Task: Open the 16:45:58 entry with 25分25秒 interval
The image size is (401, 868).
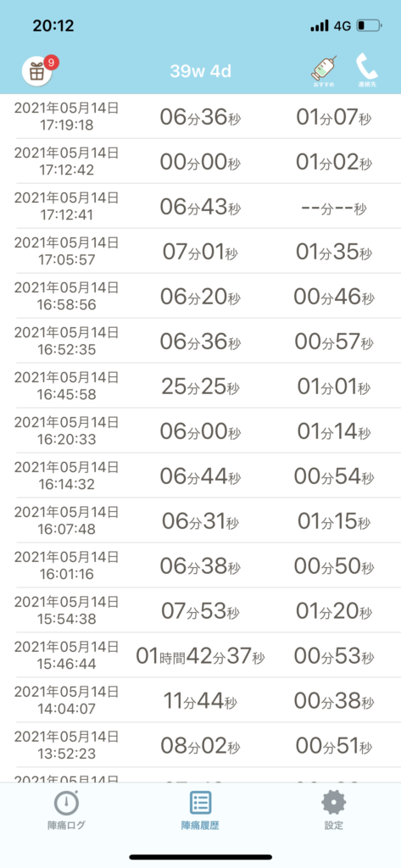Action: pyautogui.click(x=200, y=386)
